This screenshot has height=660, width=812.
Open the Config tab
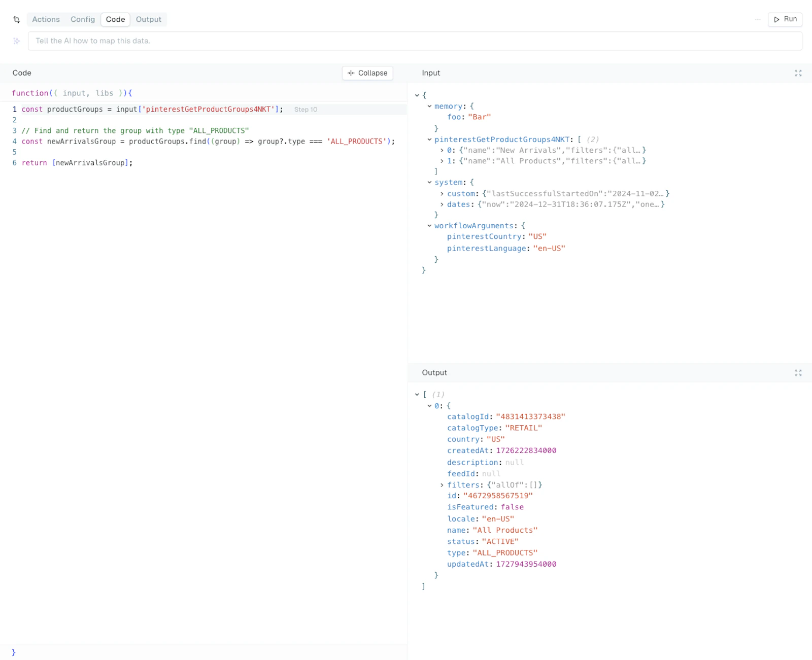tap(83, 19)
